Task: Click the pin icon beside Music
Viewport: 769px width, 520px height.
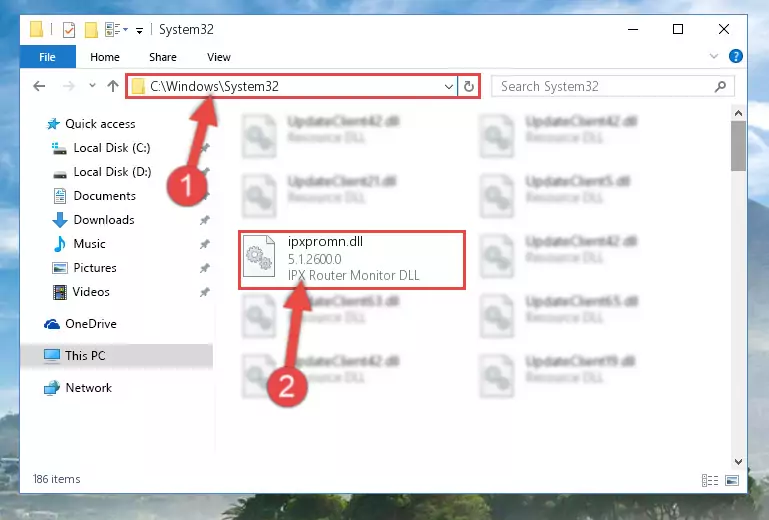Action: (x=205, y=244)
